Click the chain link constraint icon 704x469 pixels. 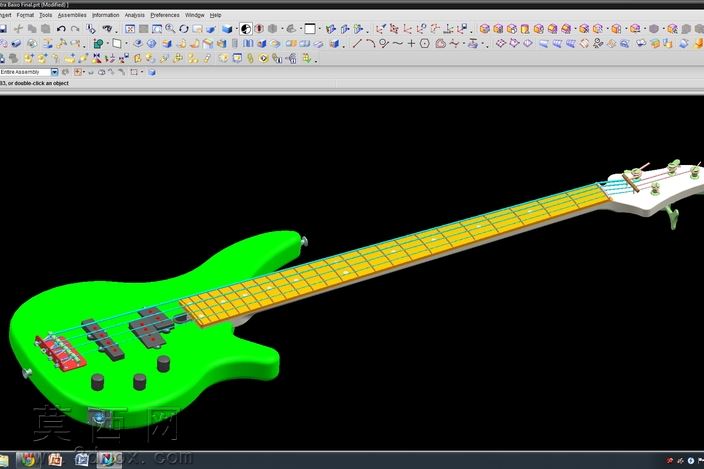(250, 58)
